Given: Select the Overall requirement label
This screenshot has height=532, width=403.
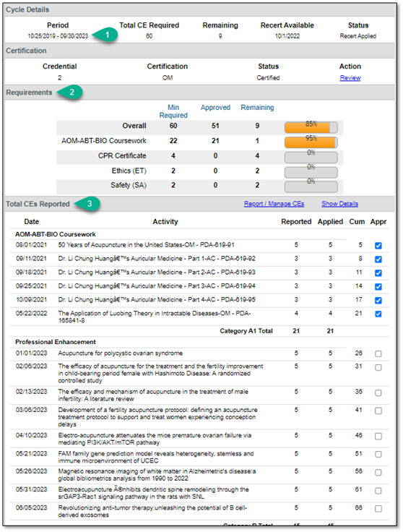Looking at the screenshot, I should pyautogui.click(x=134, y=126).
